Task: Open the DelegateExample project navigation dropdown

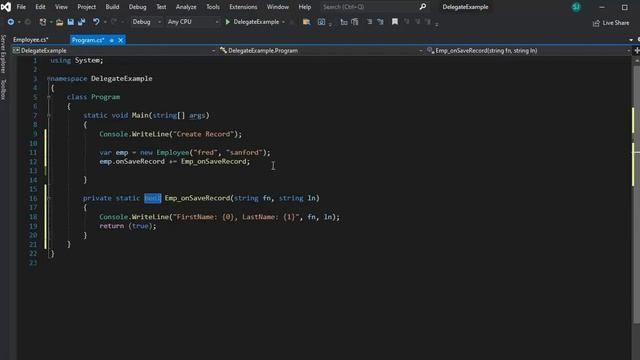Action: [x=114, y=51]
